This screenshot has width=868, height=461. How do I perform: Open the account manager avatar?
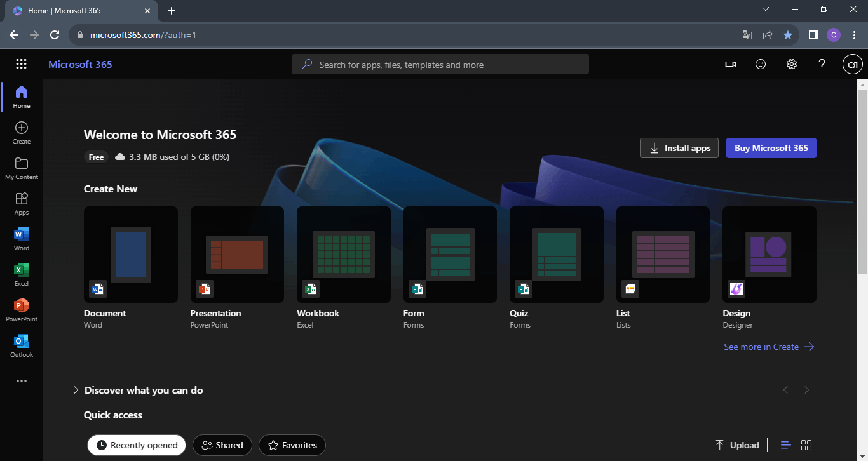click(x=853, y=64)
